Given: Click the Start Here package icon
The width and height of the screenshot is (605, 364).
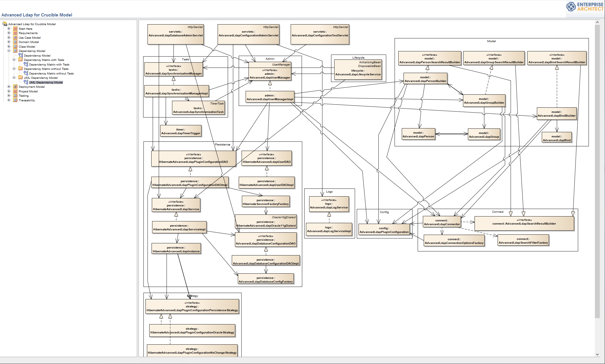Looking at the screenshot, I should (x=15, y=29).
